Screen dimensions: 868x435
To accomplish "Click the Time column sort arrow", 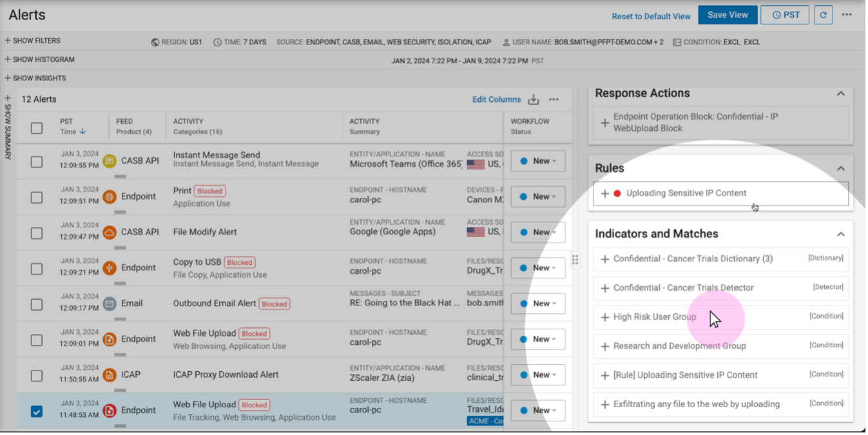I will (82, 131).
